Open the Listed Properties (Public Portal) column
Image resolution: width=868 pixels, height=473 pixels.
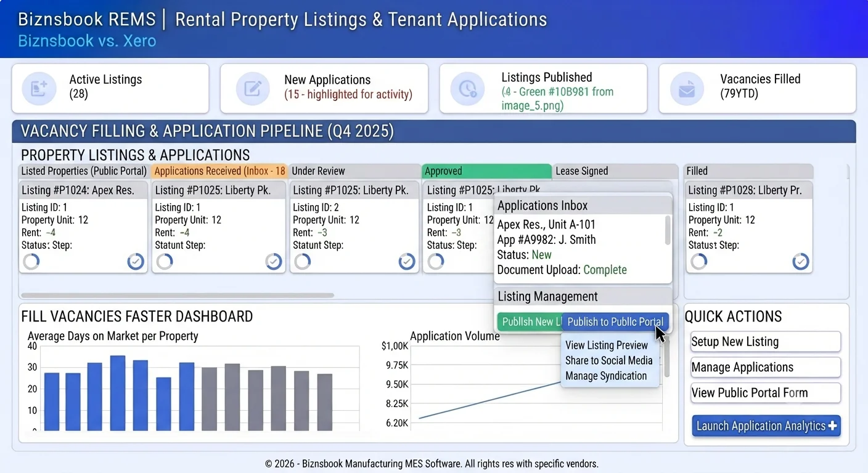(x=84, y=171)
